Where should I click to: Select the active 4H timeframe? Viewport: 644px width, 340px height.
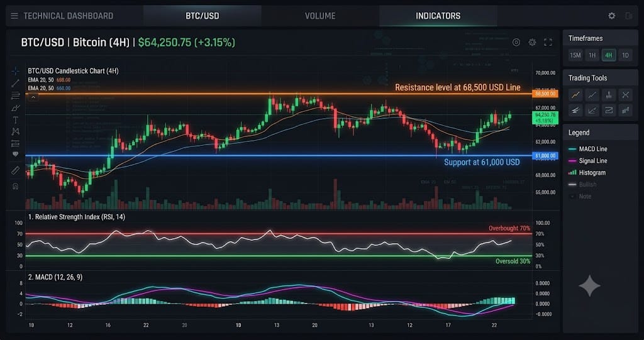pyautogui.click(x=609, y=55)
